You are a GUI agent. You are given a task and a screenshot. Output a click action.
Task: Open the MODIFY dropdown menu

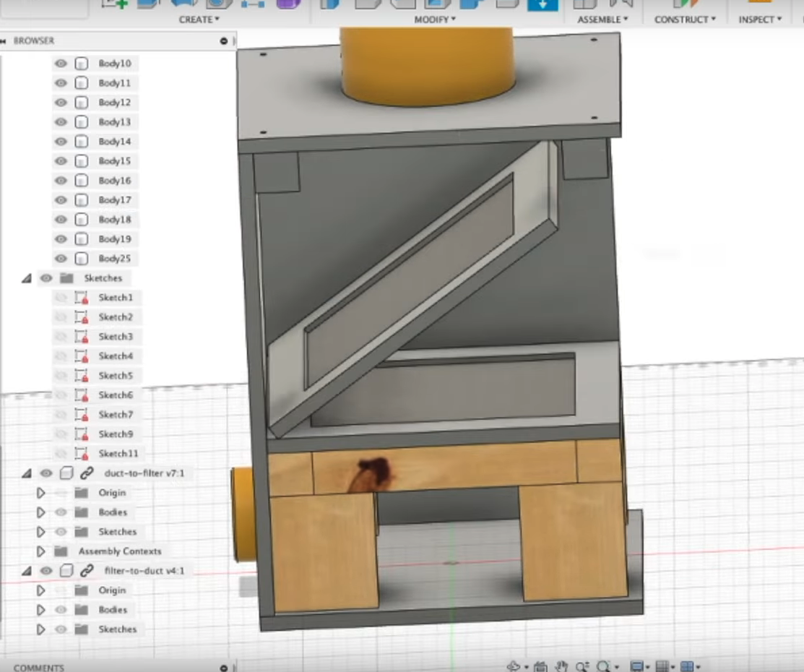(x=435, y=20)
